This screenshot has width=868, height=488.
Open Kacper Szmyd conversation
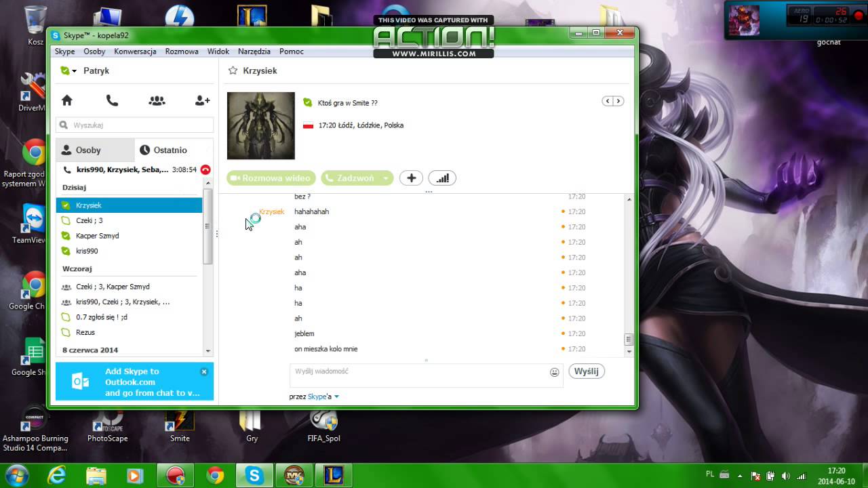click(x=129, y=236)
